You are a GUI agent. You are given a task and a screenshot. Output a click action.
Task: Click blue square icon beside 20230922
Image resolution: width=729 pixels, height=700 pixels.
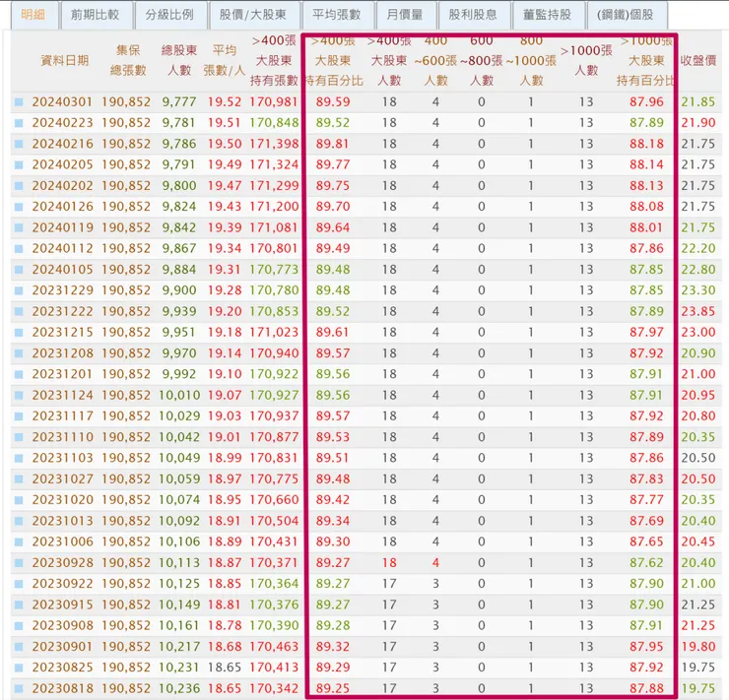pos(19,584)
